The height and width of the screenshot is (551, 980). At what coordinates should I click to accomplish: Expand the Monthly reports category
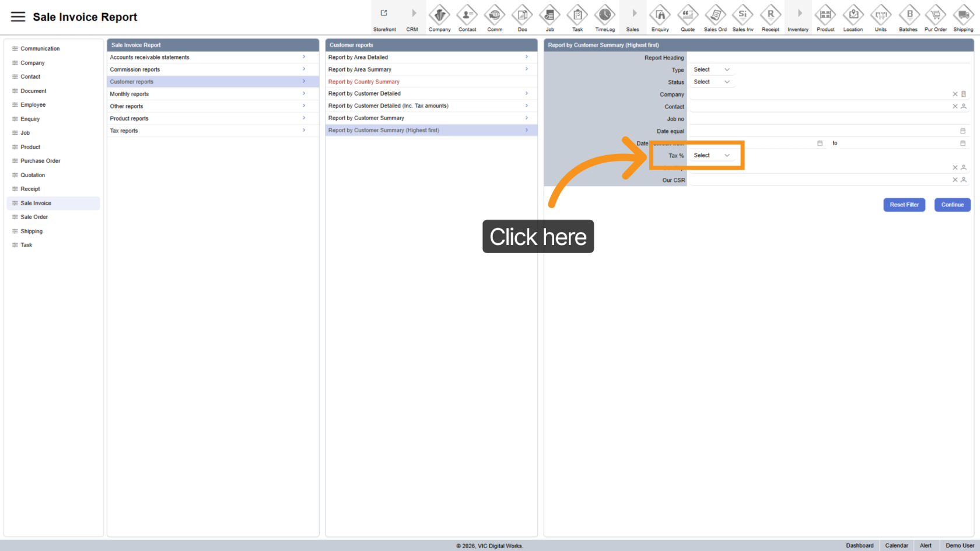pyautogui.click(x=212, y=94)
